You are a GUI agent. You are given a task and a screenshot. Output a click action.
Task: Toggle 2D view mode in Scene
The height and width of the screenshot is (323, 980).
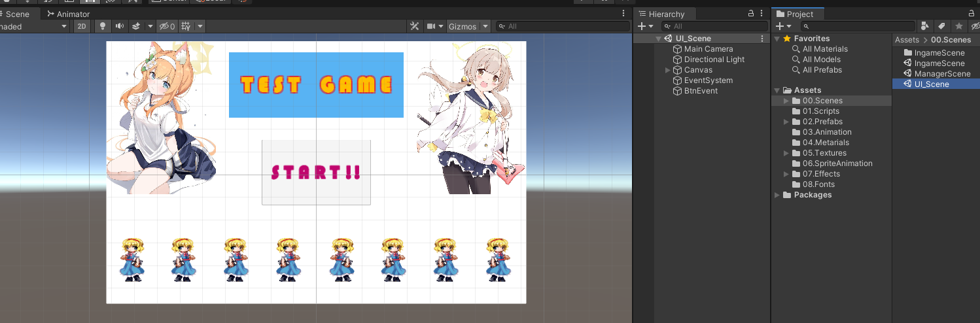tap(81, 26)
